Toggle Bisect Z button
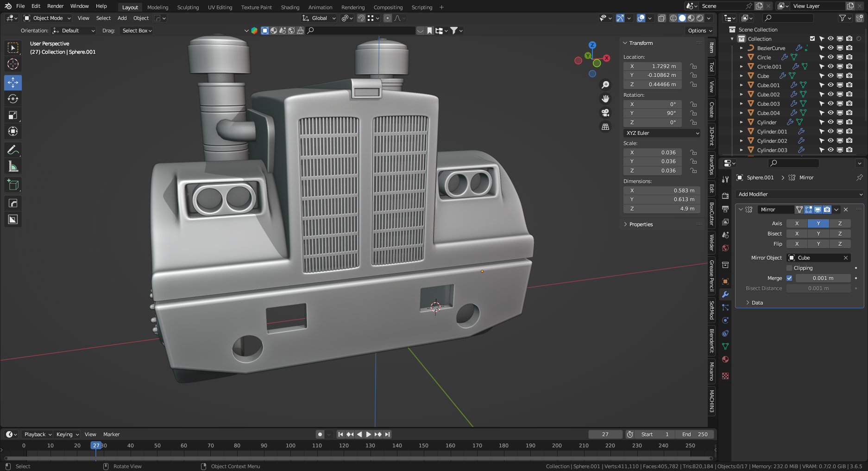The width and height of the screenshot is (868, 471). click(x=840, y=234)
